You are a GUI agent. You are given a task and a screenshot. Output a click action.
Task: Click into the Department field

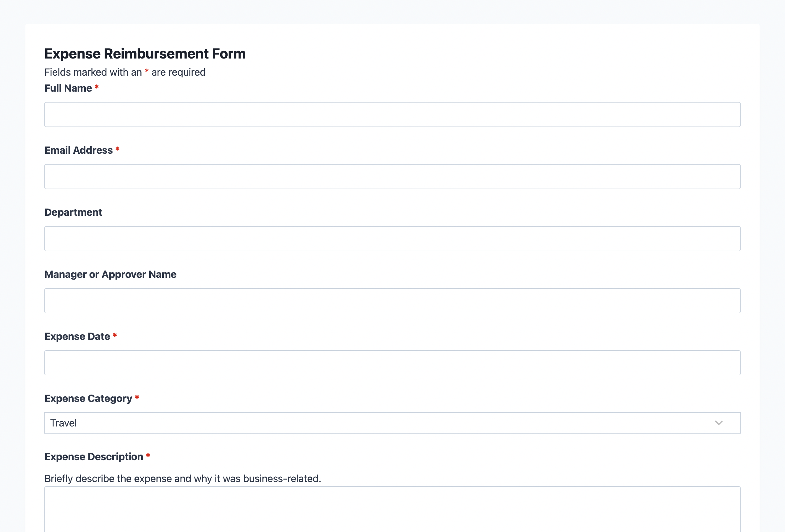coord(392,239)
